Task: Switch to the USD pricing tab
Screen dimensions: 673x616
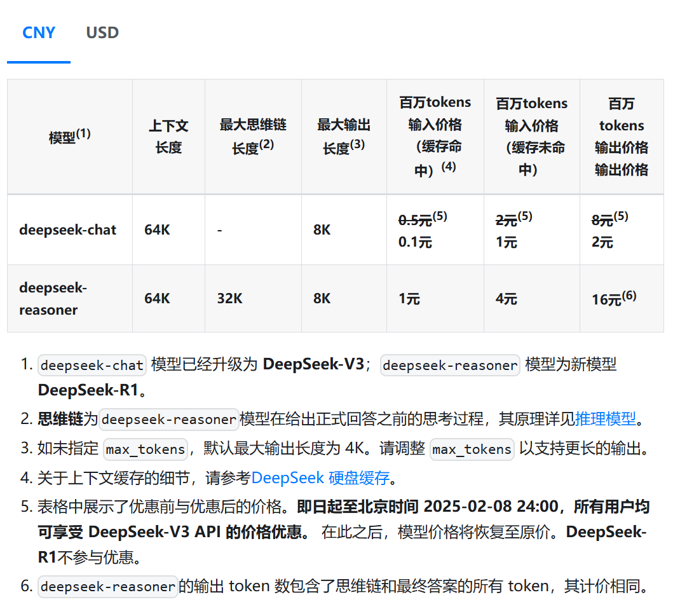Action: click(102, 32)
